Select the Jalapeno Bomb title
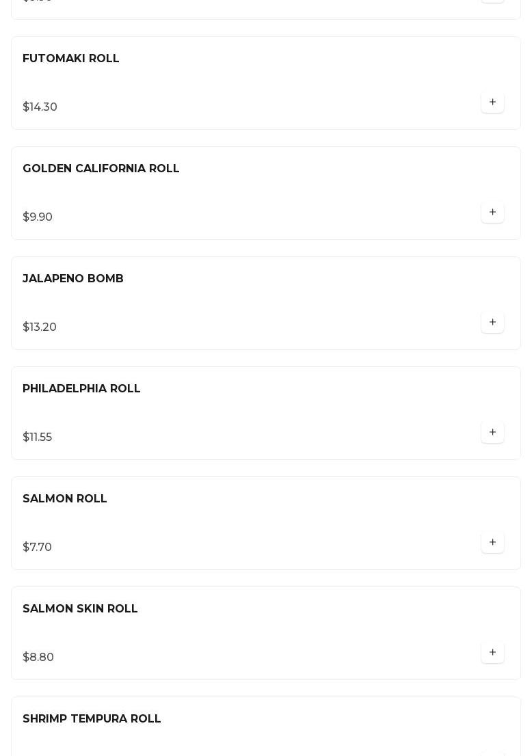This screenshot has height=756, width=532. pyautogui.click(x=73, y=278)
